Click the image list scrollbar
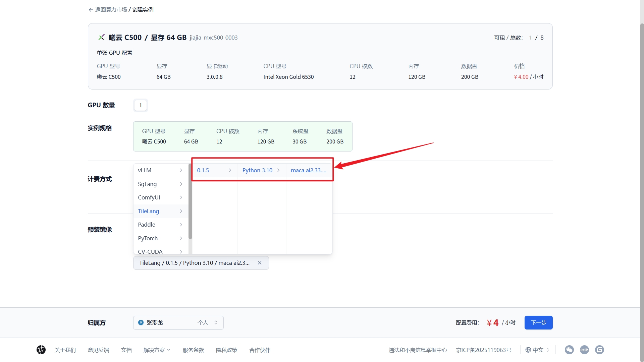The image size is (644, 362). 190,201
